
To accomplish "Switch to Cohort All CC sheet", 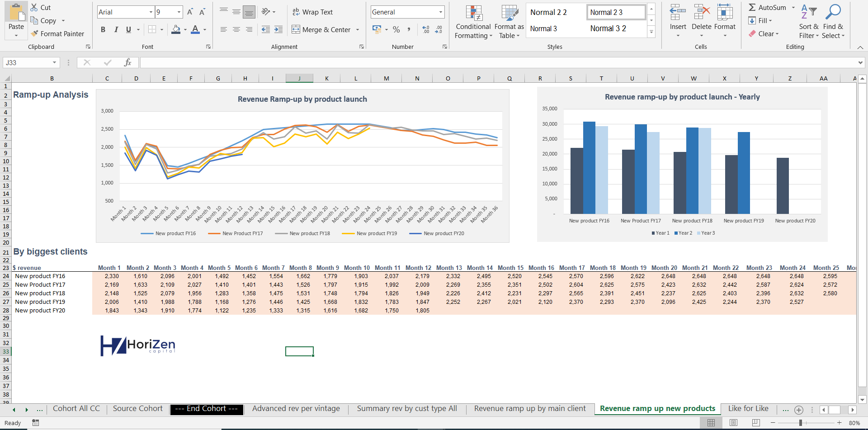I will pyautogui.click(x=76, y=409).
